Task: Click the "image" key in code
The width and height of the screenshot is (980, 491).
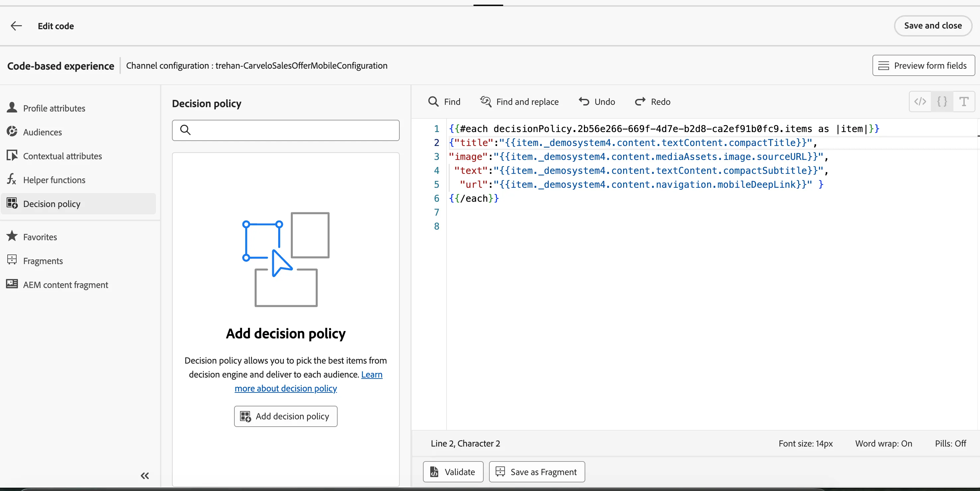Action: 468,157
